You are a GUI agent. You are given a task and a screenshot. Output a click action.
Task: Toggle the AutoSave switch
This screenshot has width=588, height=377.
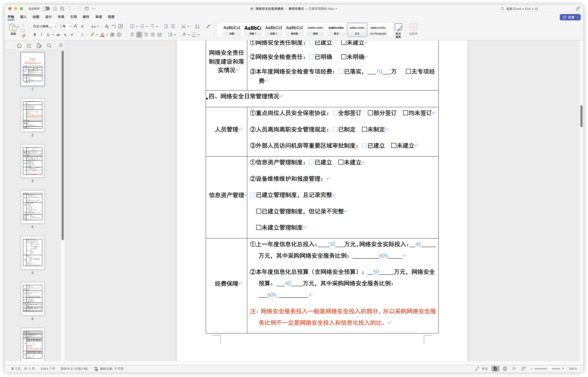(46, 8)
